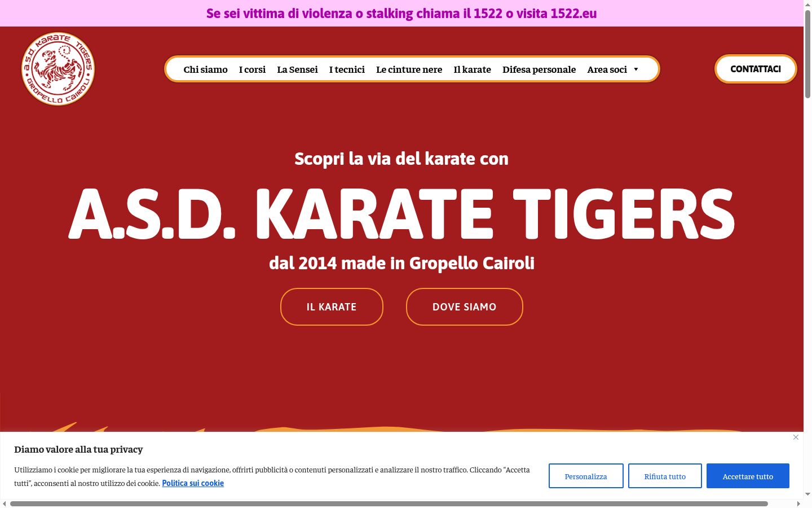Click the A.S.D. KARATE TIGERS heading
812x508 pixels.
coord(401,213)
